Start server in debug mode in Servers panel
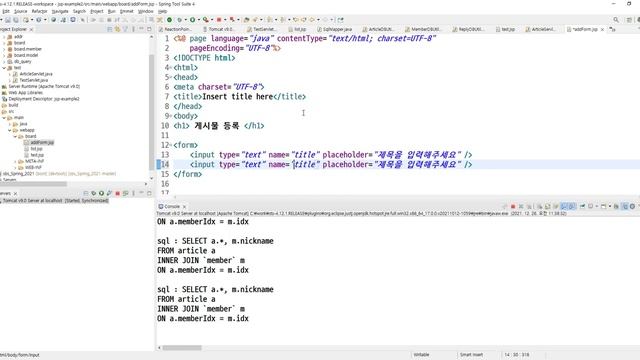 pyautogui.click(x=93, y=193)
